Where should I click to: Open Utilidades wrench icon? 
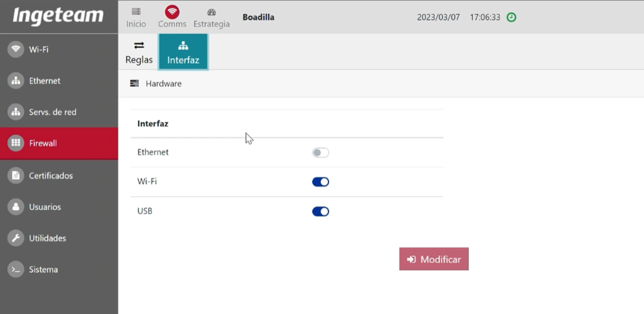tap(16, 238)
